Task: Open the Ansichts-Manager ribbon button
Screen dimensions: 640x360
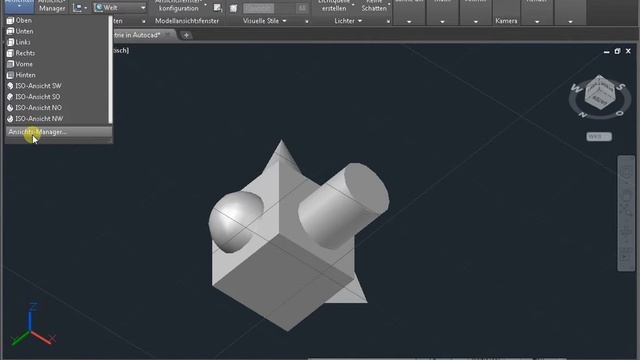Action: click(52, 6)
